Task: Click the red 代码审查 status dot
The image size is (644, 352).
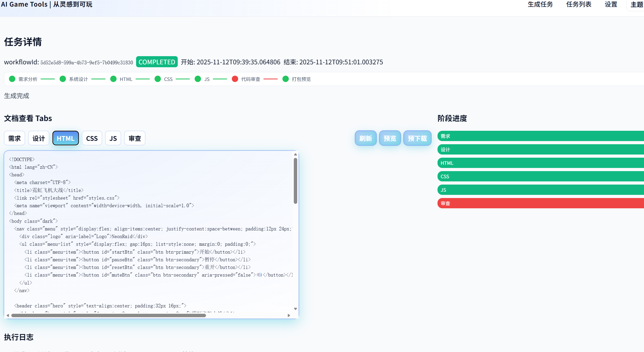Action: pyautogui.click(x=235, y=79)
